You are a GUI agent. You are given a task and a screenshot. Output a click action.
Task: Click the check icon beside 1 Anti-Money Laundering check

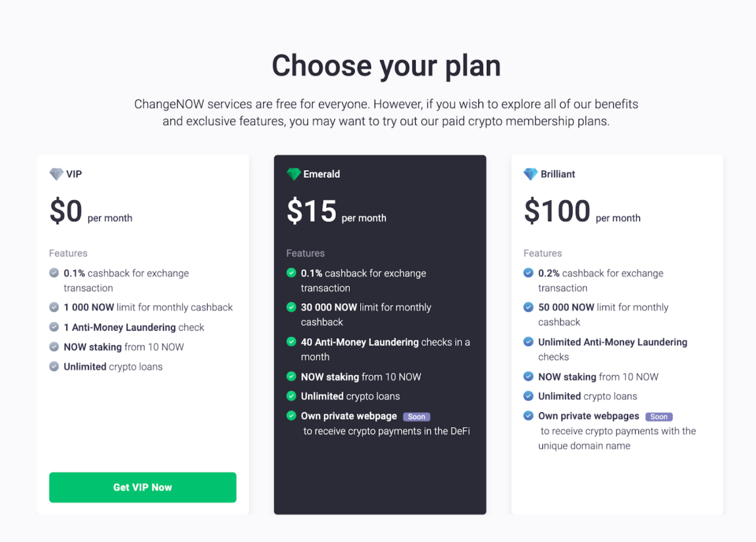tap(54, 327)
